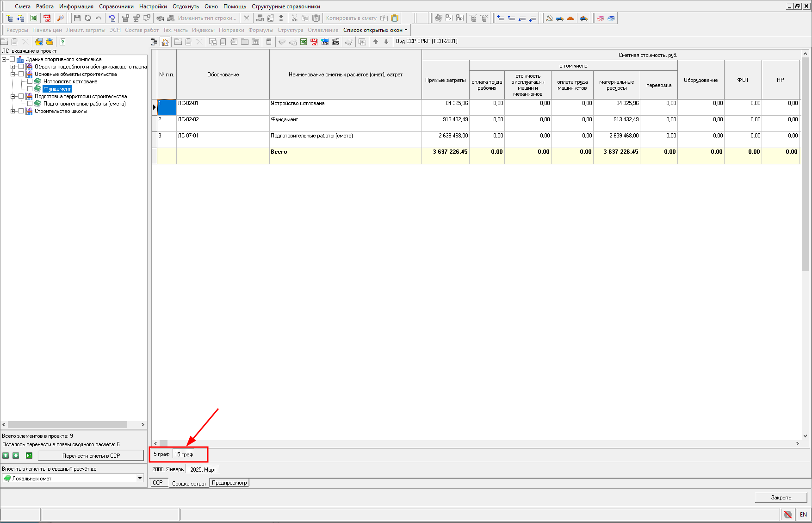The width and height of the screenshot is (812, 523).
Task: Switch to the 15 граф tab
Action: (184, 454)
